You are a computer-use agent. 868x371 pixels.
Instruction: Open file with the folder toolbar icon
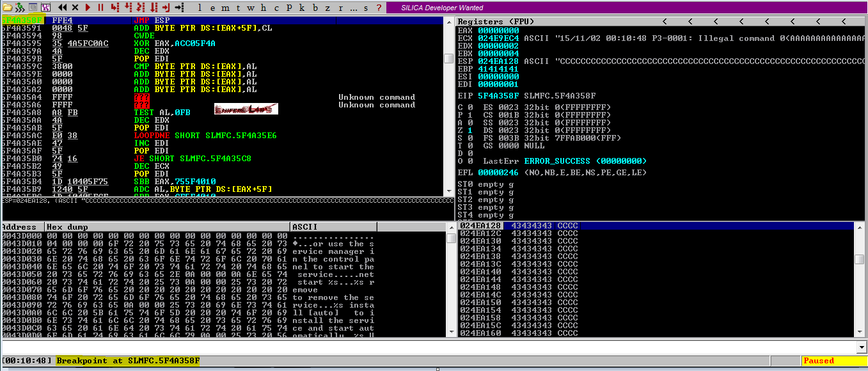[x=7, y=7]
